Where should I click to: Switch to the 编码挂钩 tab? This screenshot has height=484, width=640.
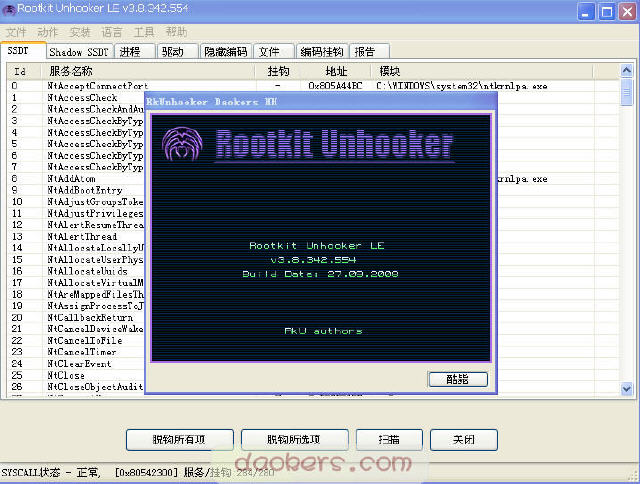pyautogui.click(x=322, y=52)
